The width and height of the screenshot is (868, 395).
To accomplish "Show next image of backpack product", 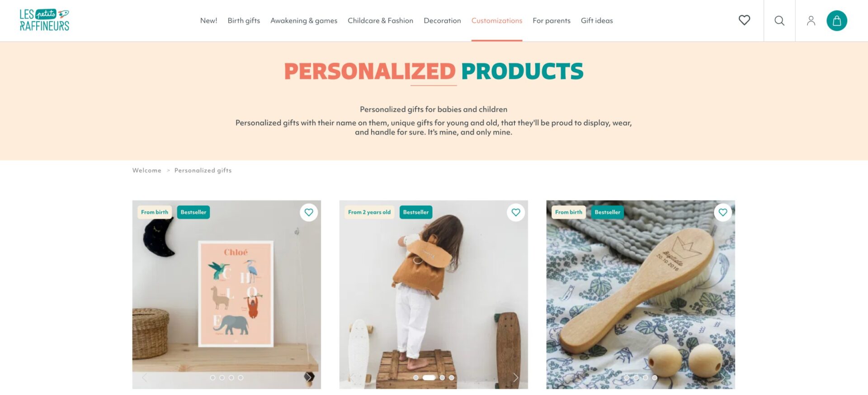I will coord(516,377).
